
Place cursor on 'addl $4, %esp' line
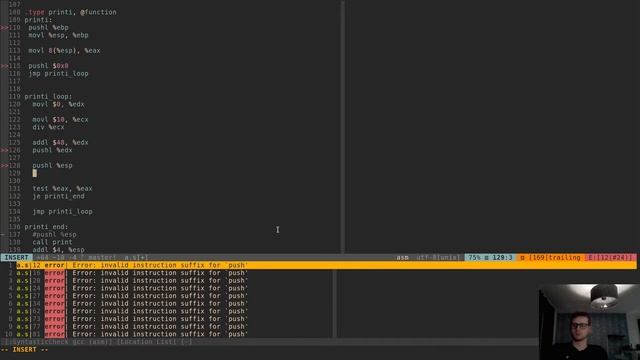[x=58, y=250]
